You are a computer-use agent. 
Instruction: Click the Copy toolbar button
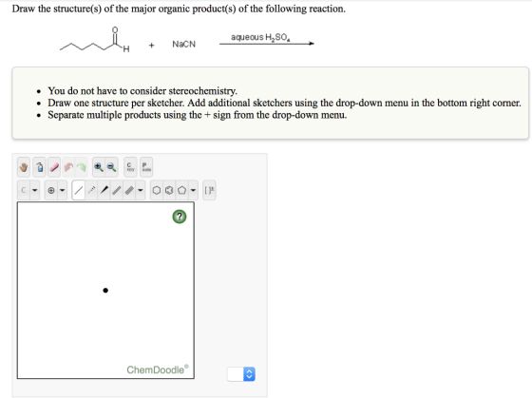[x=130, y=167]
